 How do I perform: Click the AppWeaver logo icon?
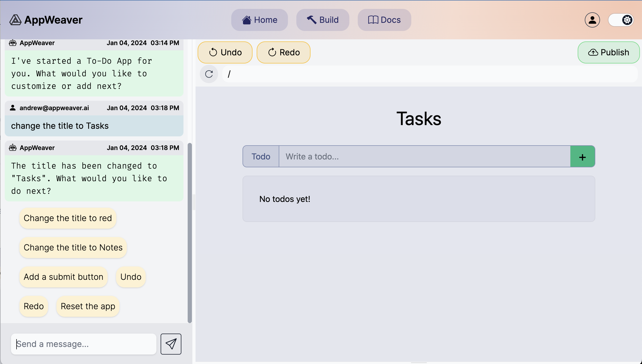15,20
